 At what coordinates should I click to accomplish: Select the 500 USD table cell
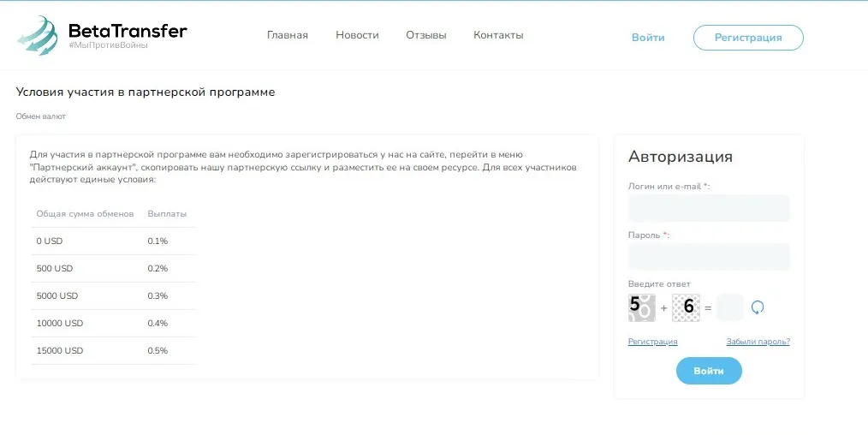tap(55, 268)
